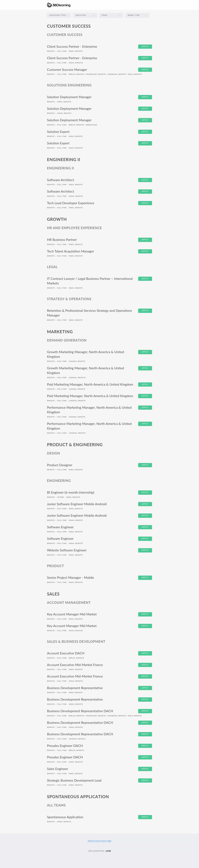Open Senior Project Manager - Mobile listing

70,578
